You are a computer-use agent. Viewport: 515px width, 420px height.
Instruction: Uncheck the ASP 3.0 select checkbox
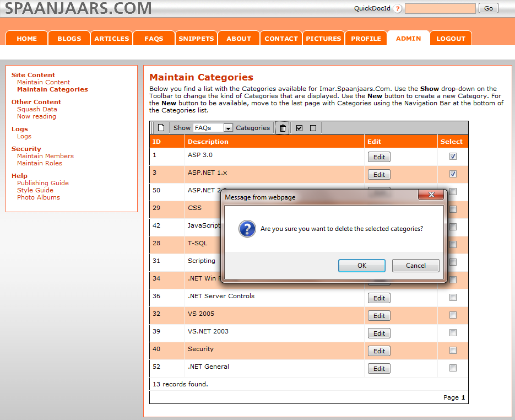[453, 157]
